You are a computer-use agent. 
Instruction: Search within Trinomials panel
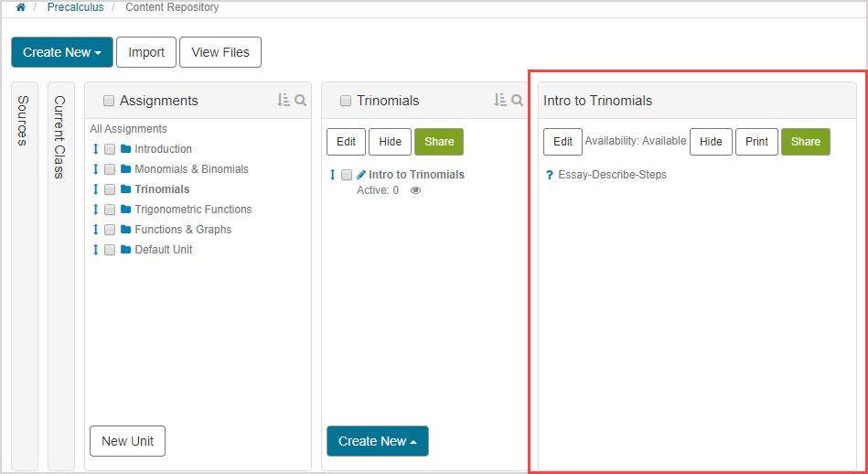coord(517,100)
